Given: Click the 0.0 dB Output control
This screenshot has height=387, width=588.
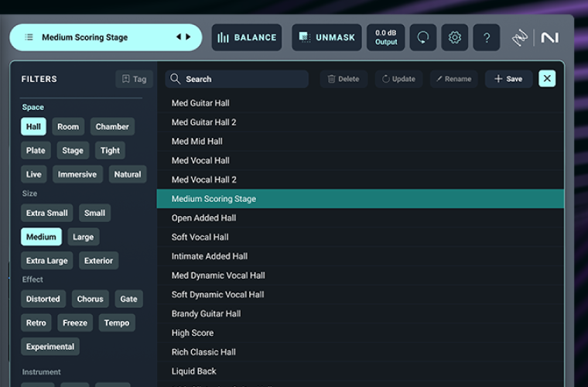Looking at the screenshot, I should pyautogui.click(x=386, y=37).
